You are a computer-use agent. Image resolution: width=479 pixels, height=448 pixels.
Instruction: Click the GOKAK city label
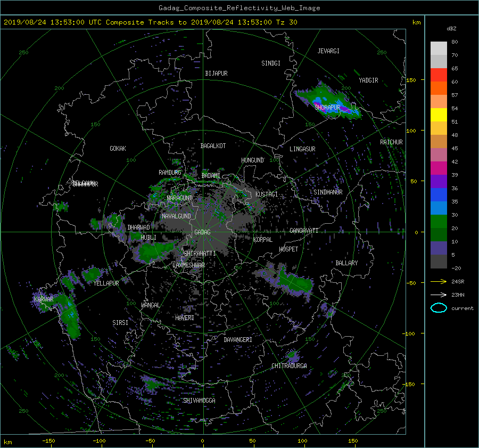pyautogui.click(x=118, y=149)
